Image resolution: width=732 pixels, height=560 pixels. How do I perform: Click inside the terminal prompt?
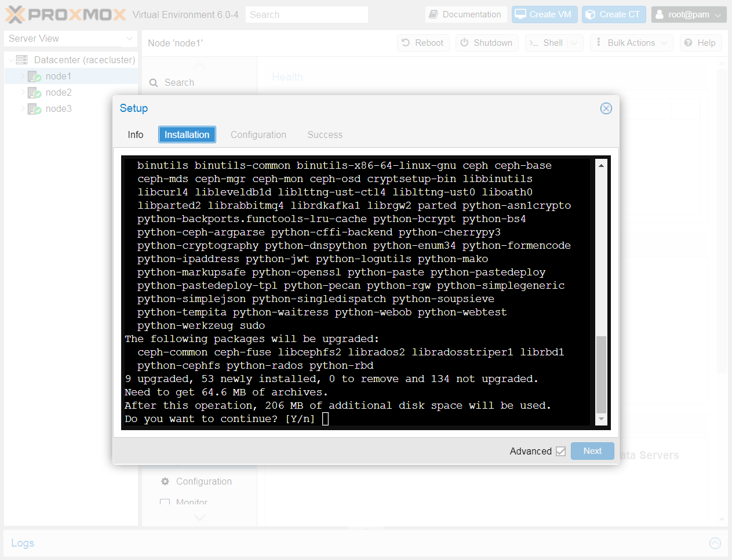(325, 419)
